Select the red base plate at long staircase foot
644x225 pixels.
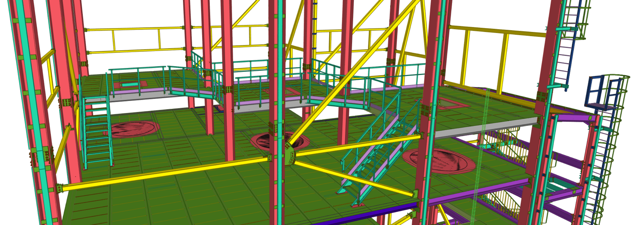[x=358, y=205]
